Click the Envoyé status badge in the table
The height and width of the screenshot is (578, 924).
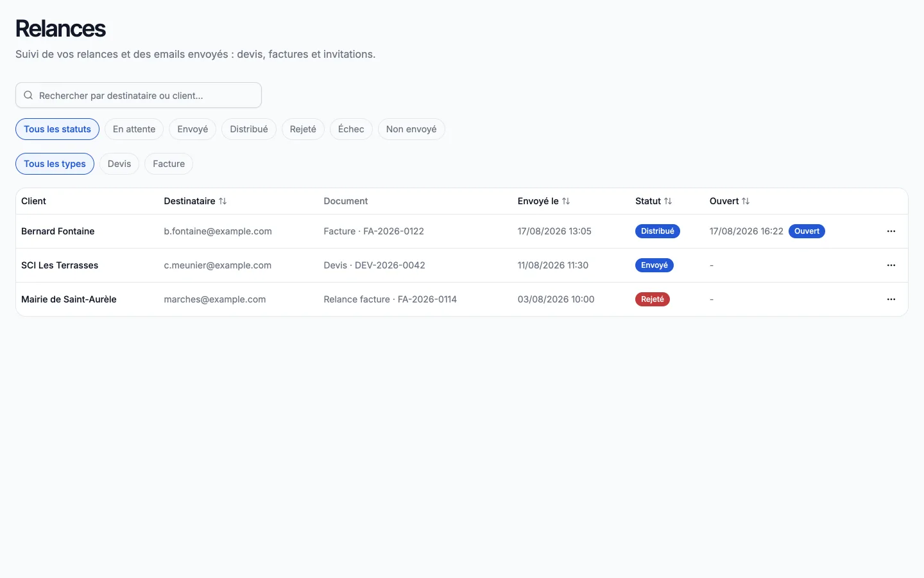(x=654, y=265)
